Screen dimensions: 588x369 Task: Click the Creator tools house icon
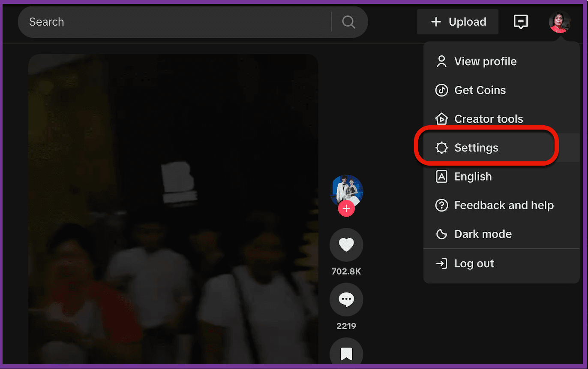click(441, 119)
